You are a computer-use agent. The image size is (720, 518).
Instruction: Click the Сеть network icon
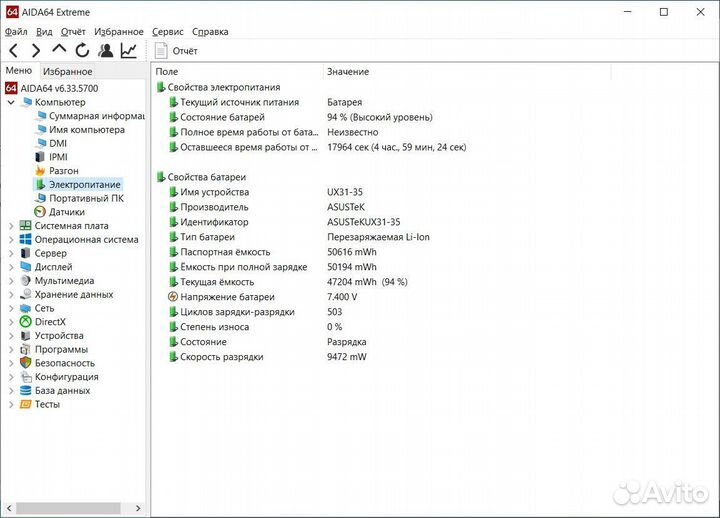point(26,309)
